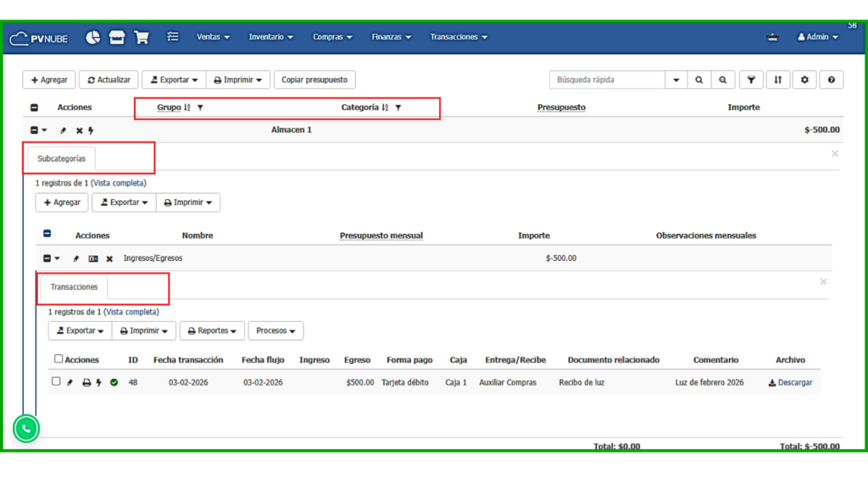Open the pie chart dashboard icon
The image size is (868, 488).
coord(93,37)
